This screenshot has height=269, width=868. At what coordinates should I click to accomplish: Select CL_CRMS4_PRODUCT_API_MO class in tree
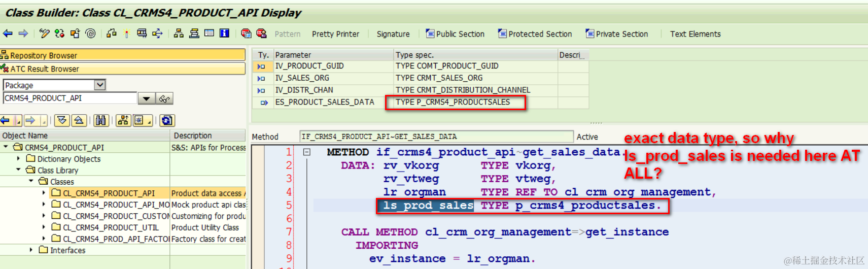tap(116, 205)
